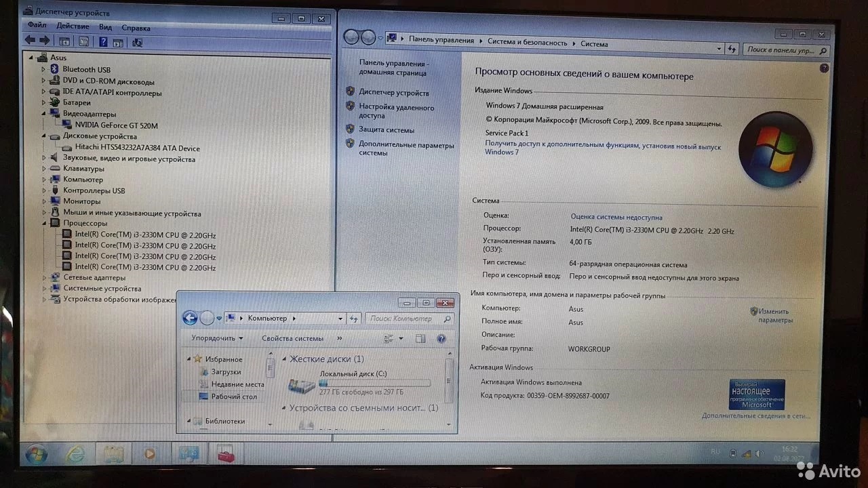Image resolution: width=868 pixels, height=488 pixels.
Task: Click the genuine Microsoft software badge
Action: pyautogui.click(x=757, y=395)
